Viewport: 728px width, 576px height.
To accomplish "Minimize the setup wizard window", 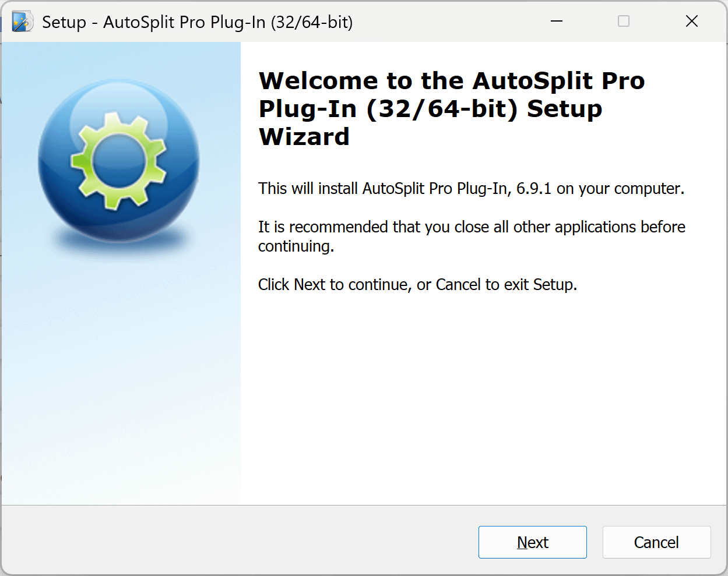I will pos(557,21).
